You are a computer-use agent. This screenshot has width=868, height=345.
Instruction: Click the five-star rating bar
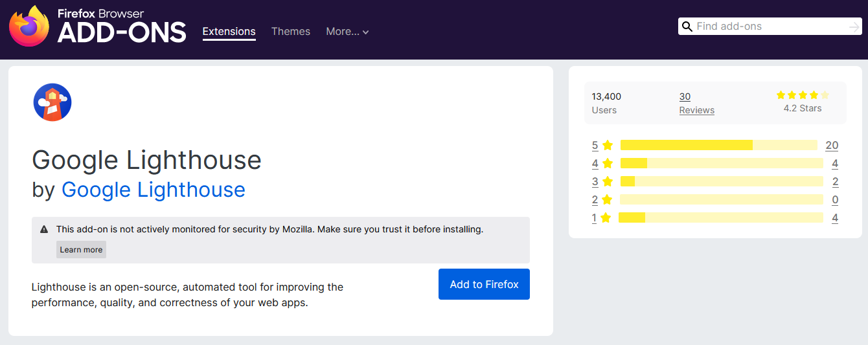[719, 145]
